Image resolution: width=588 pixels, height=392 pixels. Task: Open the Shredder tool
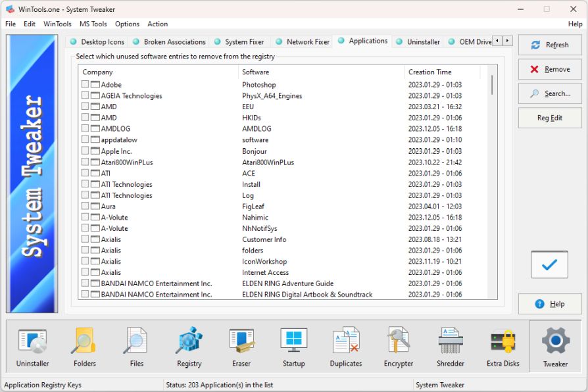tap(451, 347)
